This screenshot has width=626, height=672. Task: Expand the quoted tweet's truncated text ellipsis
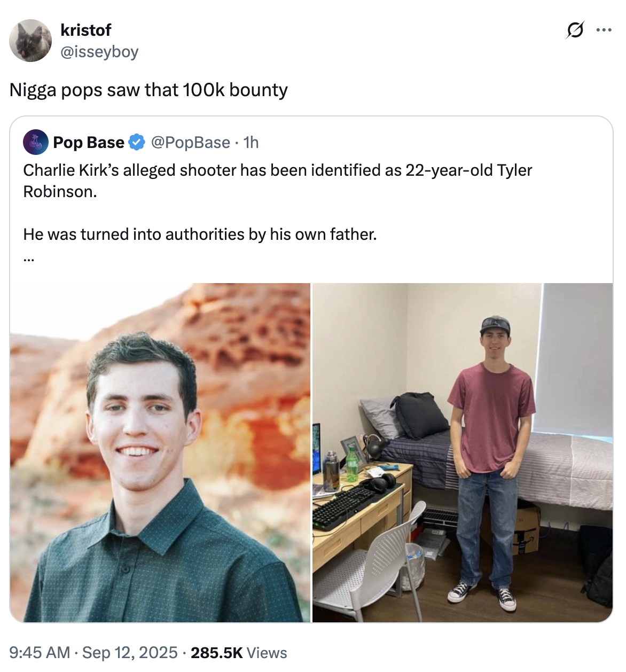[x=29, y=259]
